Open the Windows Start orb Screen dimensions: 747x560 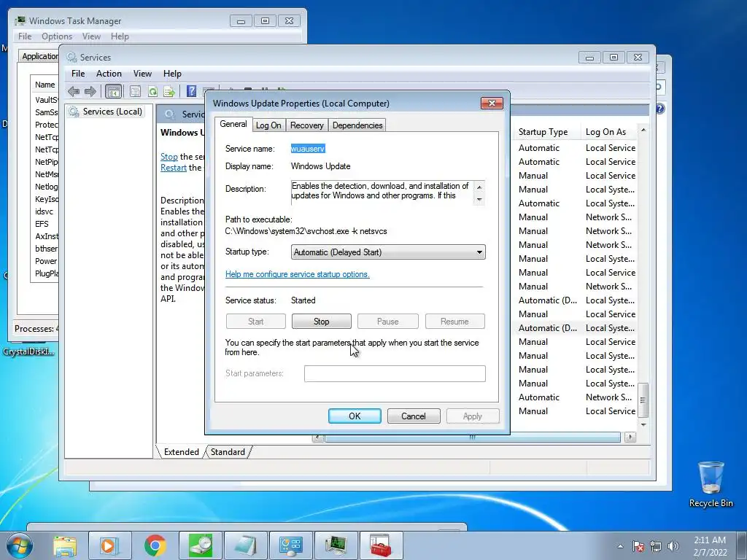pos(20,545)
